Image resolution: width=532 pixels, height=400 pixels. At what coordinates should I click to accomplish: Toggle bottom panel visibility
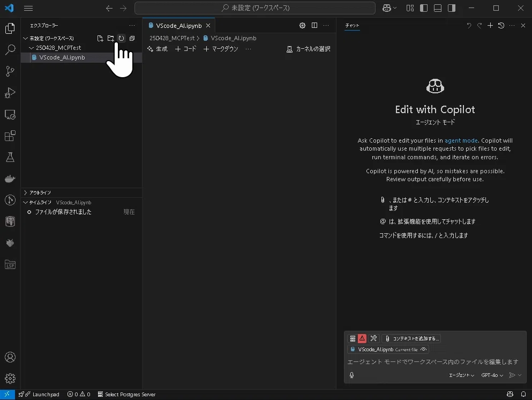[438, 8]
